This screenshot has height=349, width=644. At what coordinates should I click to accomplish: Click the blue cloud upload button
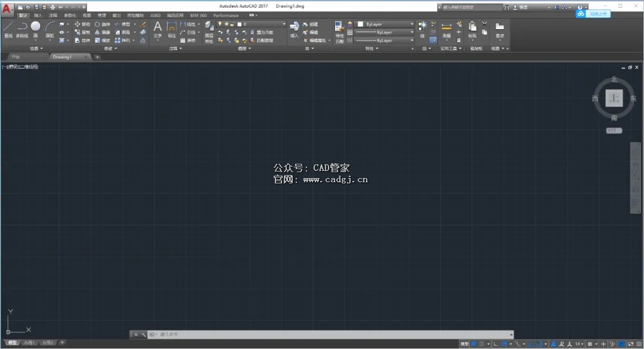coord(593,14)
